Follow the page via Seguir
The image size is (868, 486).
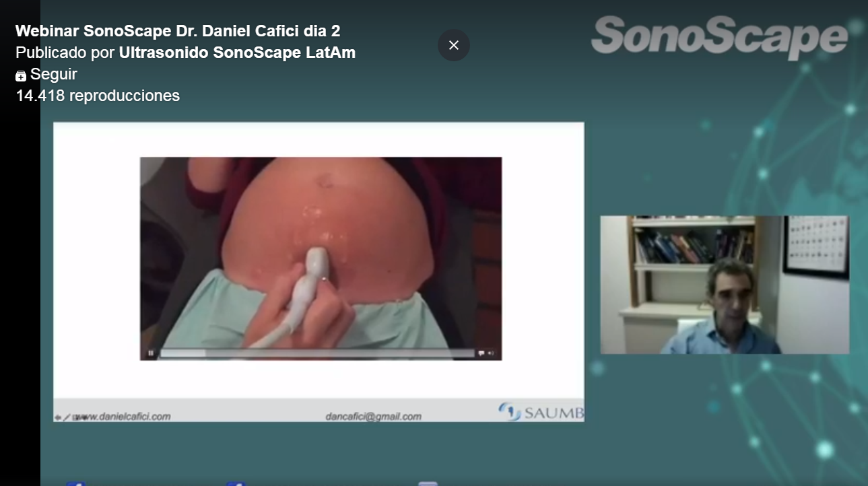46,74
